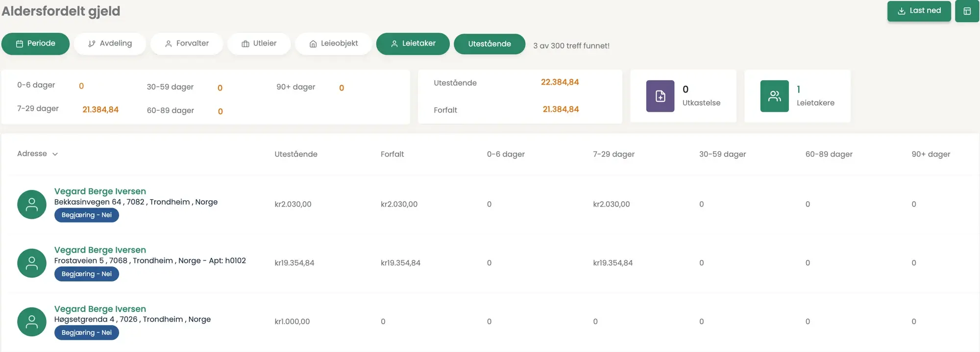This screenshot has width=980, height=352.
Task: Download the report with Last ned
Action: [919, 11]
